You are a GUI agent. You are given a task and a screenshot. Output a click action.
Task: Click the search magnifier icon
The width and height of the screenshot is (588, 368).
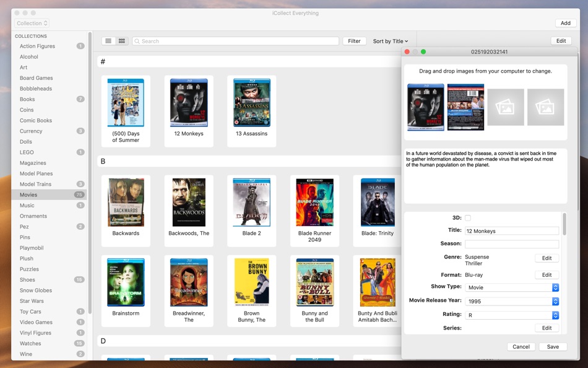[x=137, y=42]
